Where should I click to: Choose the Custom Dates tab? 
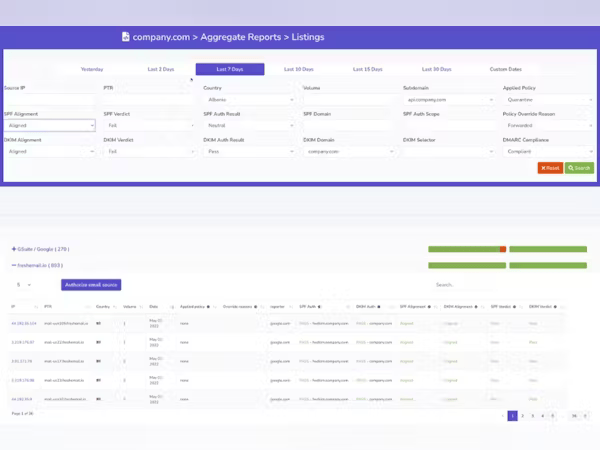(x=506, y=69)
